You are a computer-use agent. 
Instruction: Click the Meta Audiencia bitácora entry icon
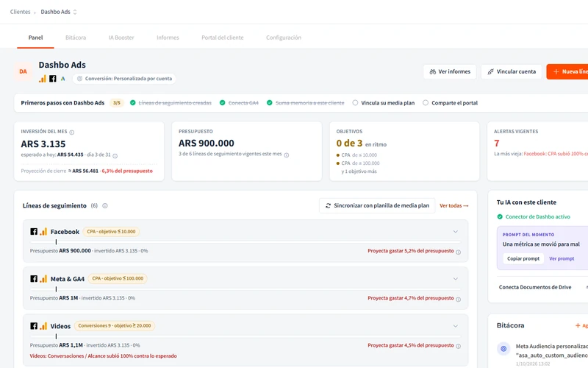pyautogui.click(x=503, y=349)
